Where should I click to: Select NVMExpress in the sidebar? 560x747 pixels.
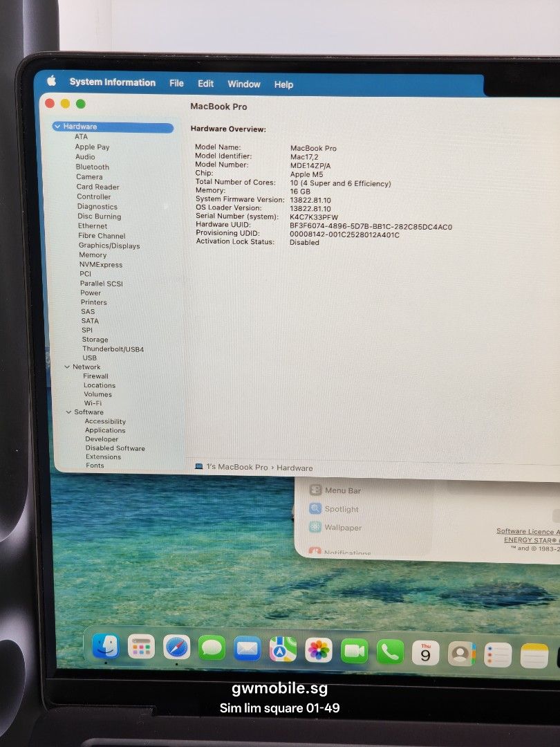100,264
